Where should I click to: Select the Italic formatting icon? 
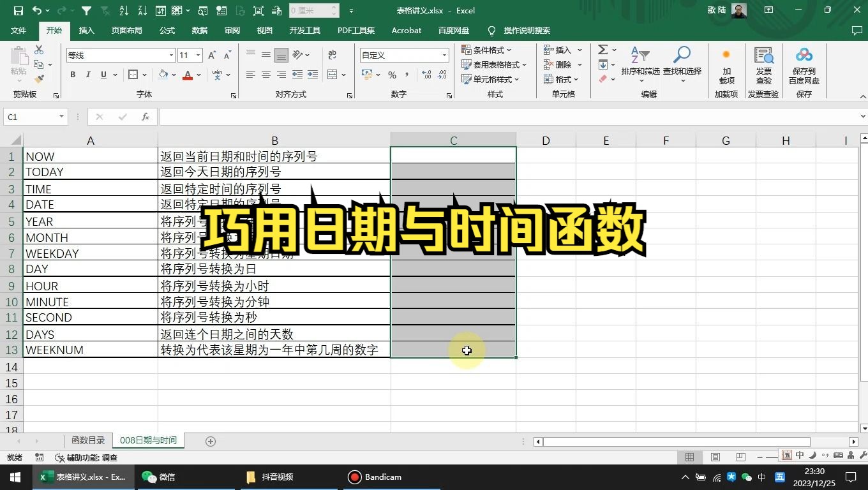87,75
